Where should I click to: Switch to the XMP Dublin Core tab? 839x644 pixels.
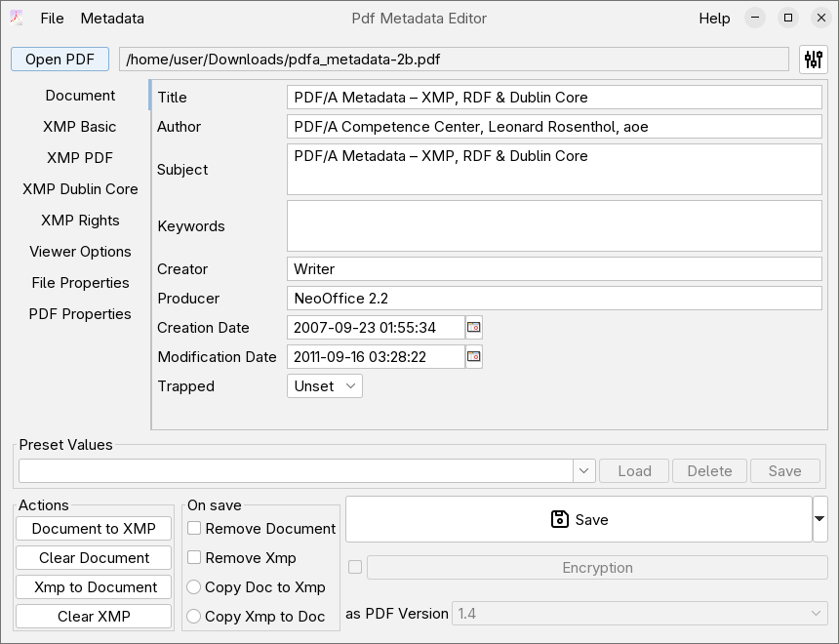(x=80, y=189)
